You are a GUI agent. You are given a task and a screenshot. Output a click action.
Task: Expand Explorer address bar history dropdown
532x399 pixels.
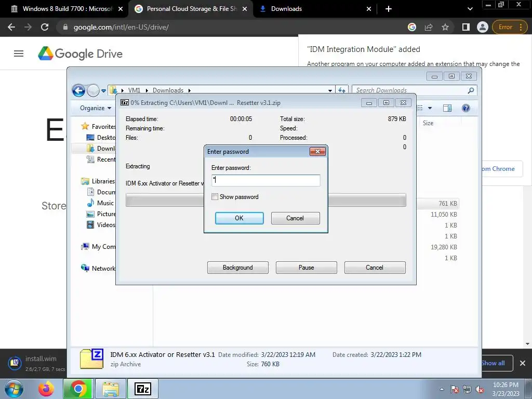pyautogui.click(x=330, y=90)
